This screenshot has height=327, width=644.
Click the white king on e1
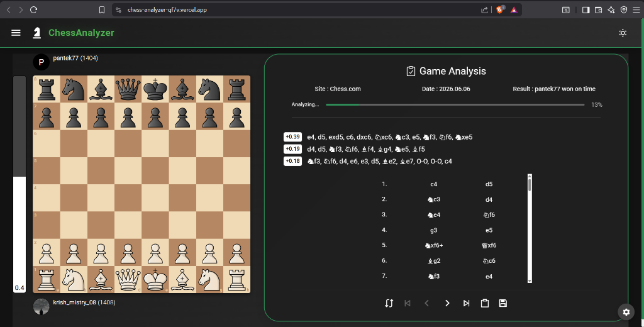pyautogui.click(x=155, y=279)
